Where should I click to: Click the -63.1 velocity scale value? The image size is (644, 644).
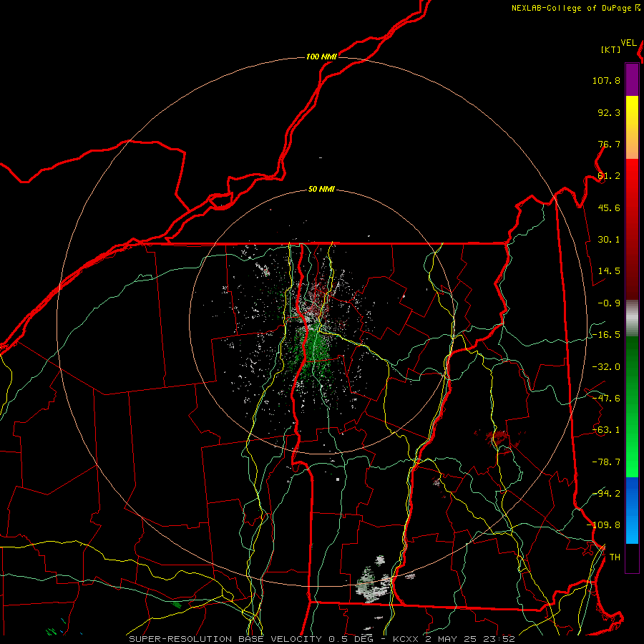[606, 430]
